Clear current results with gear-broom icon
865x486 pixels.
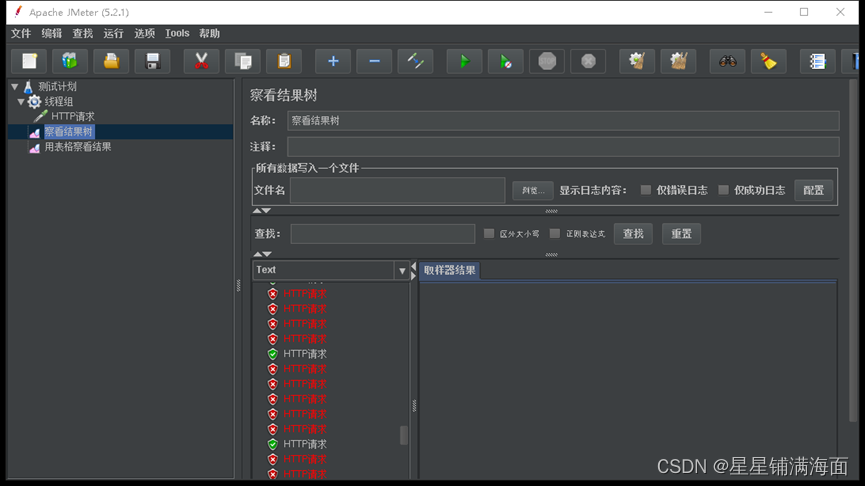[x=637, y=61]
